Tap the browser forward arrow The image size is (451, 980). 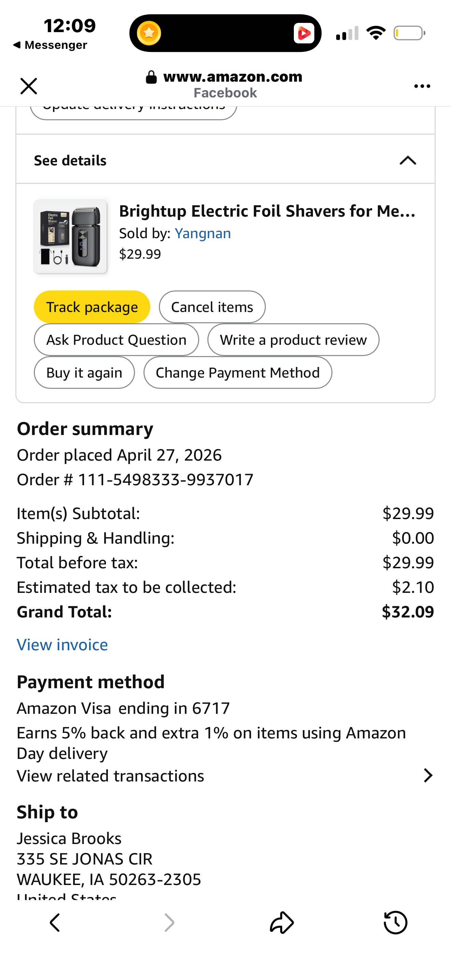[169, 923]
